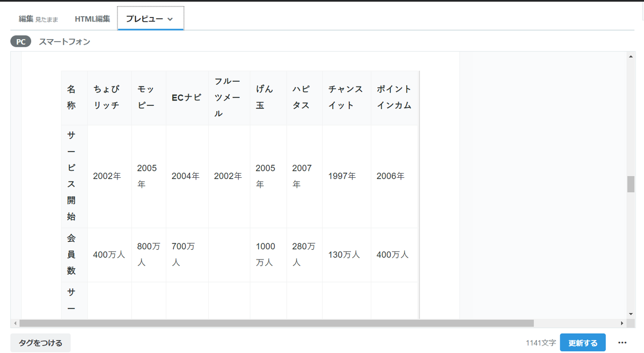Switch to the 編集 見たまま tab
Viewport: 644px width, 353px height.
coord(38,19)
